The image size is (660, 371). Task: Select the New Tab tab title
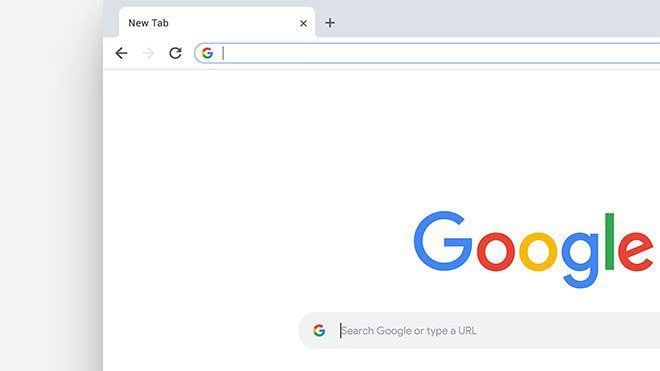(148, 23)
